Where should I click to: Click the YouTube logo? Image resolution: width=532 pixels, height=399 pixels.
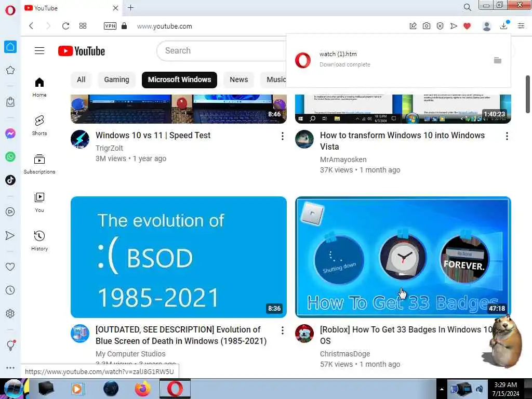pyautogui.click(x=82, y=51)
